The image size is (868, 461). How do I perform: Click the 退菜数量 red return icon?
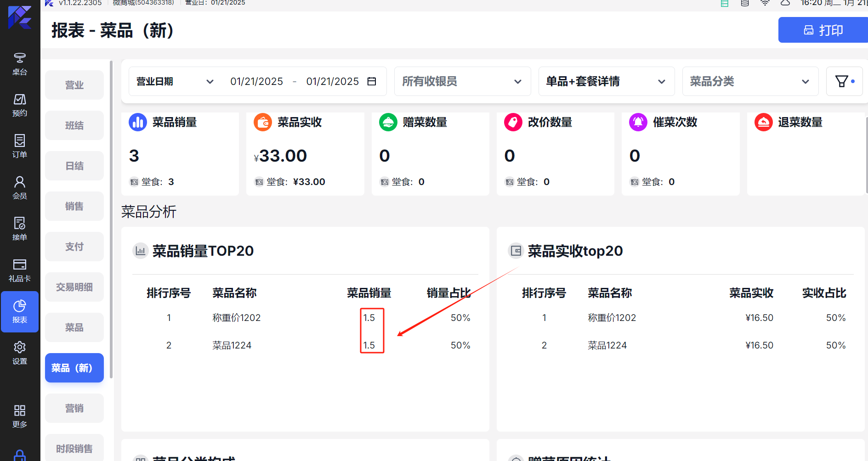764,122
